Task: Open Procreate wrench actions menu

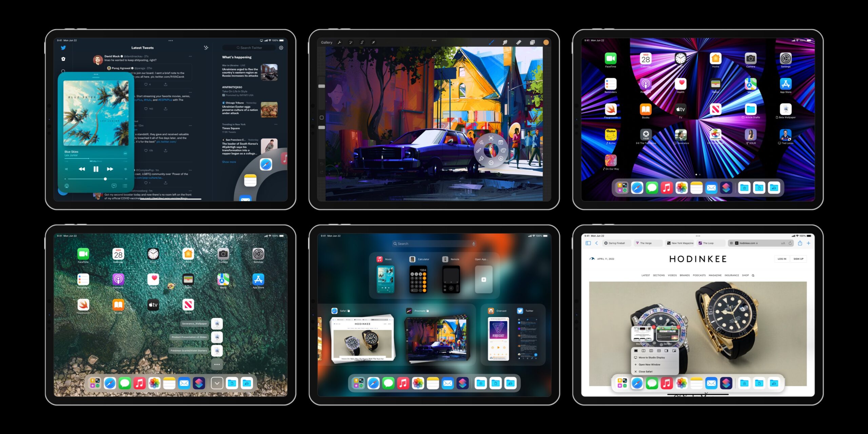Action: point(339,42)
